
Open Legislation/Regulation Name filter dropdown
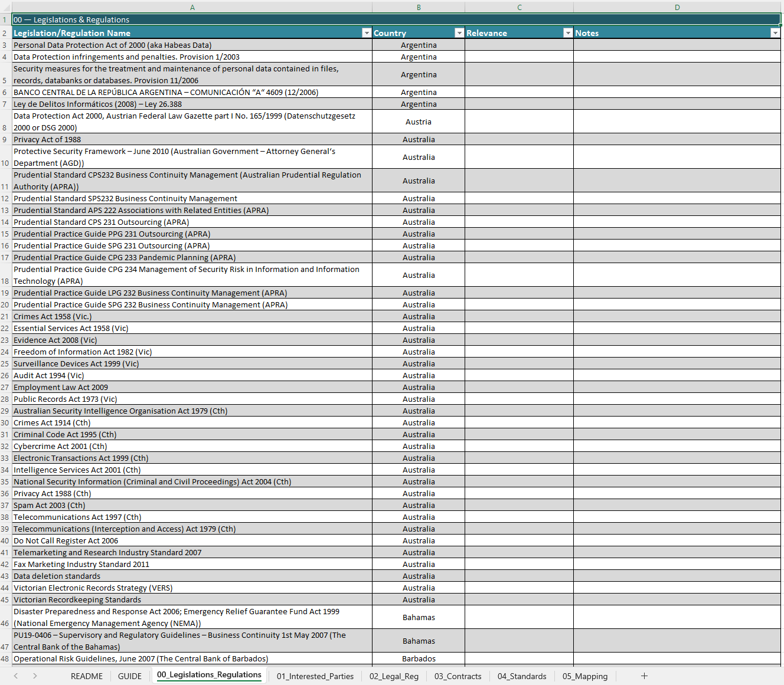click(x=367, y=33)
